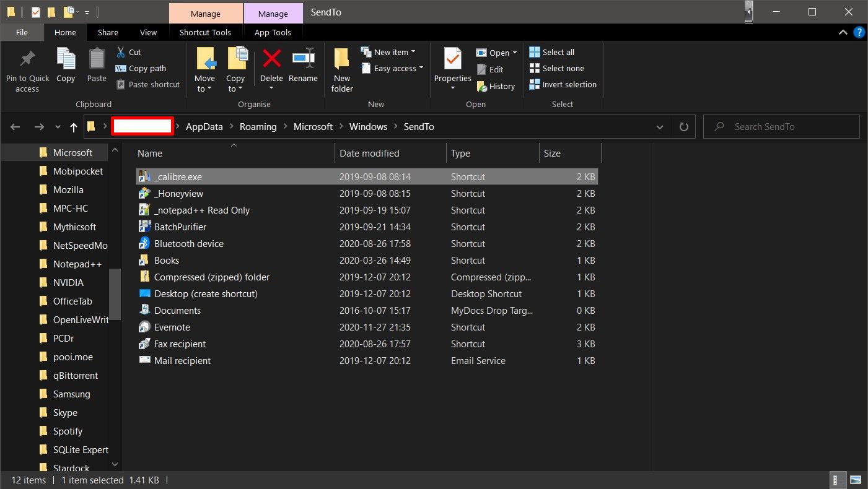Go up one directory level

pyautogui.click(x=74, y=127)
